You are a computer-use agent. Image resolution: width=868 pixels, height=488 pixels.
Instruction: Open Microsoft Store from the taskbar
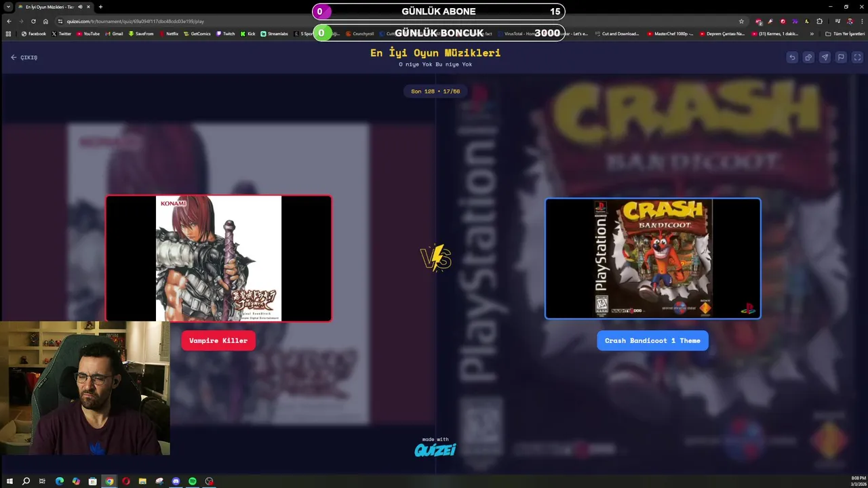tap(92, 481)
